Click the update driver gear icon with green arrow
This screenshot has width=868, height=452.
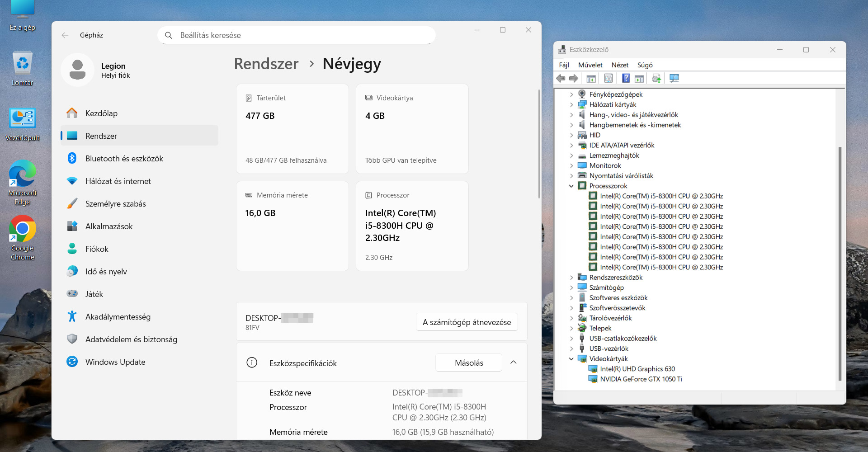click(656, 79)
